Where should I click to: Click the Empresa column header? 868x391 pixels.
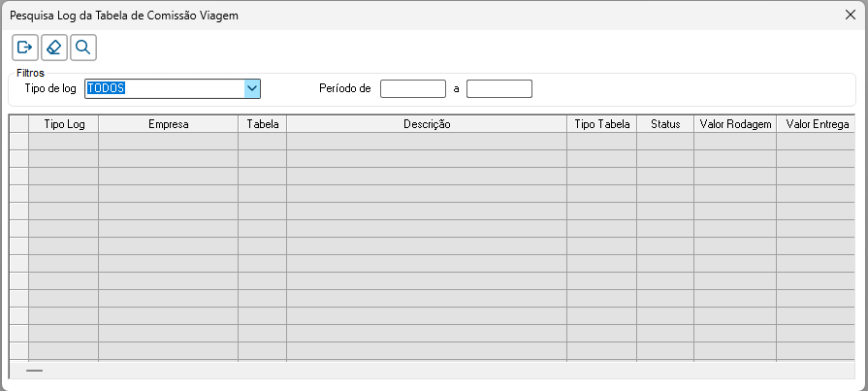pos(168,124)
